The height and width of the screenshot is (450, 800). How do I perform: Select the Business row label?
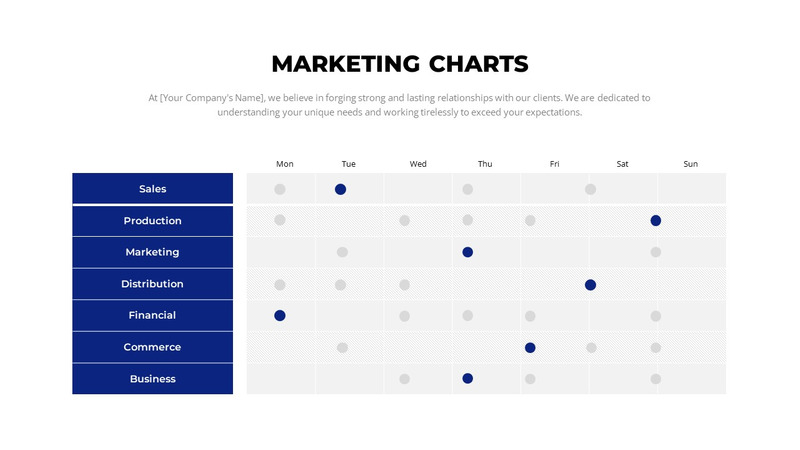pyautogui.click(x=153, y=379)
